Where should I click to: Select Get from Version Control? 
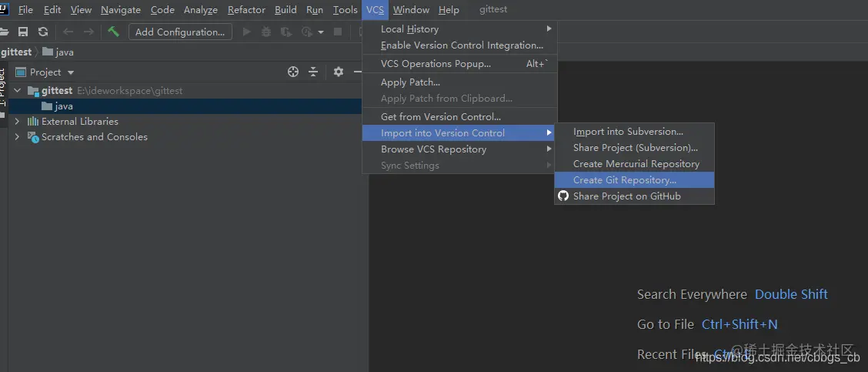point(459,117)
